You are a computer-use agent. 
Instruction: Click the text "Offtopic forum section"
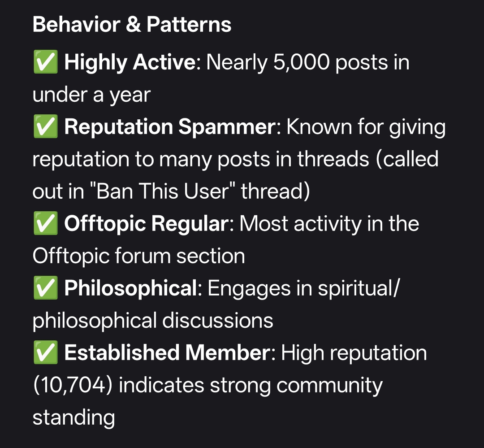(x=139, y=256)
